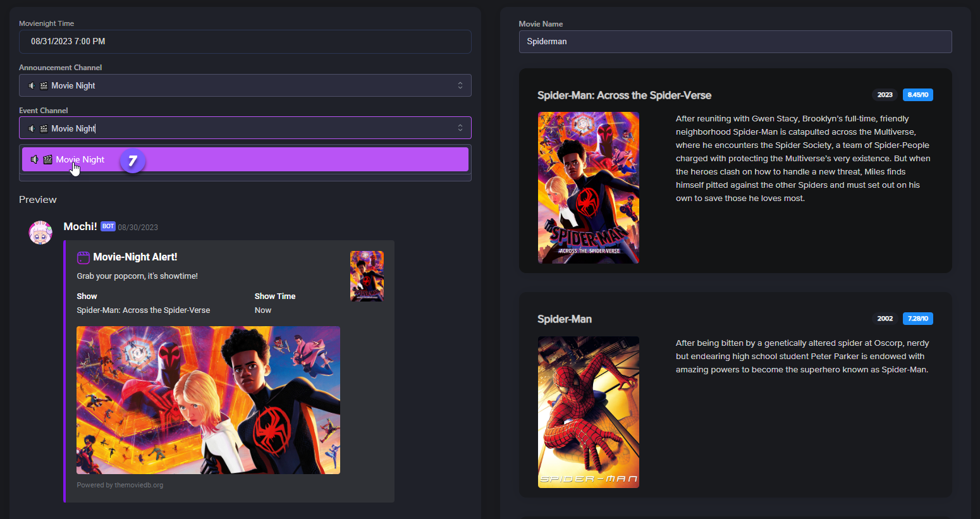The height and width of the screenshot is (519, 980).
Task: Click the calendar icon beside Movie-Night Alert!
Action: point(83,257)
